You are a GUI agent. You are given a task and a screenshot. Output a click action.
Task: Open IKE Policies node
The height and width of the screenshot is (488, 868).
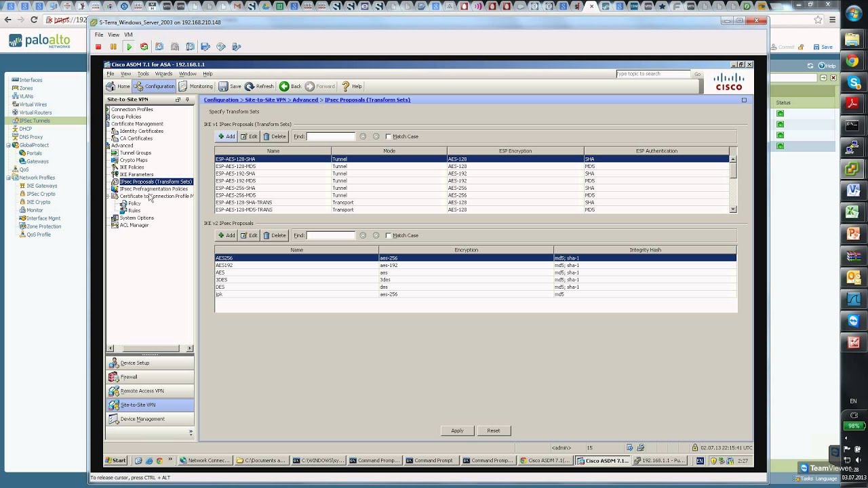(132, 167)
